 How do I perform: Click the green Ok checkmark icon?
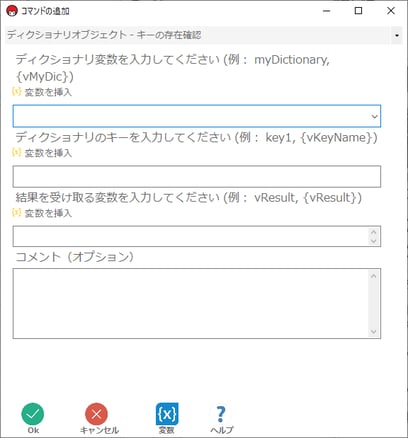click(33, 414)
